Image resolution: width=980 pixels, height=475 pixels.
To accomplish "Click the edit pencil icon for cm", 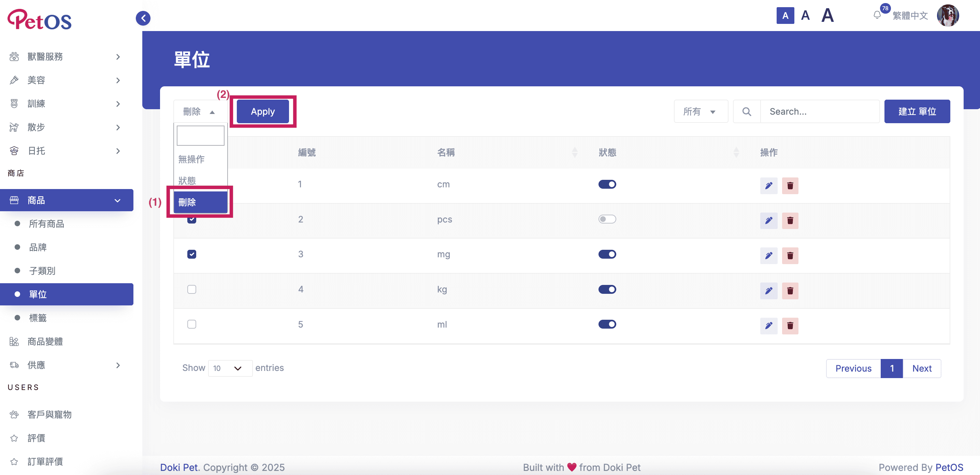I will point(768,186).
